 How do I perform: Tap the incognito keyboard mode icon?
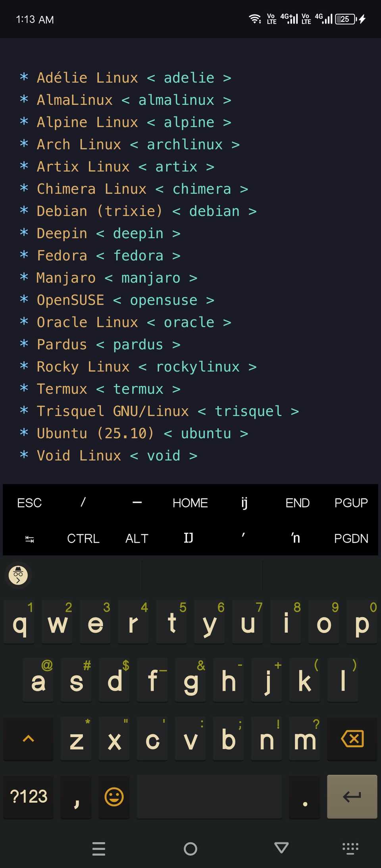18,575
